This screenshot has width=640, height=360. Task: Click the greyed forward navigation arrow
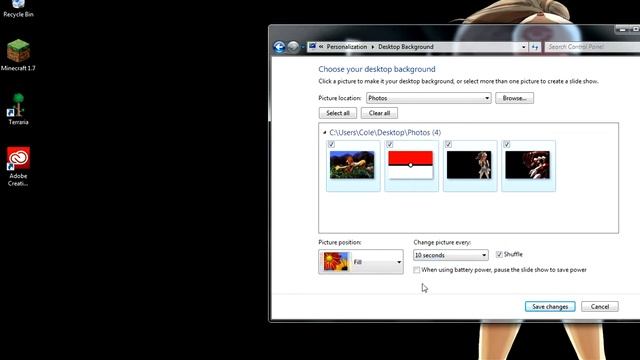[293, 47]
